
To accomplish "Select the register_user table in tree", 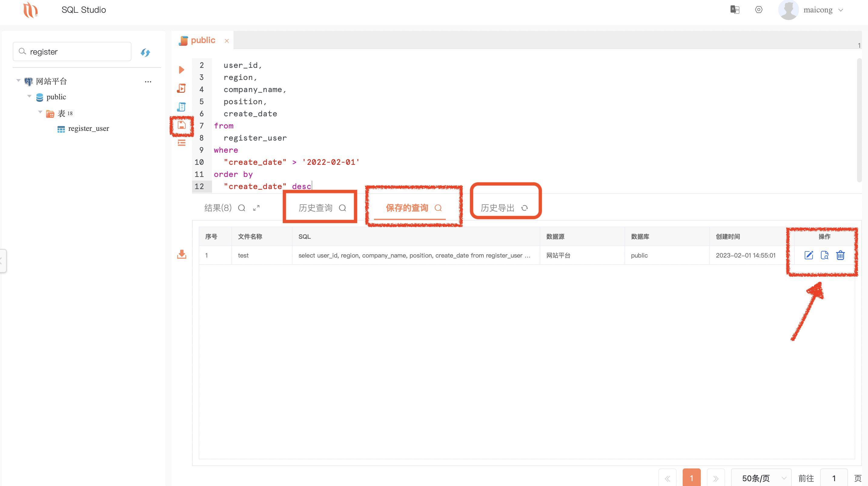I will 88,129.
